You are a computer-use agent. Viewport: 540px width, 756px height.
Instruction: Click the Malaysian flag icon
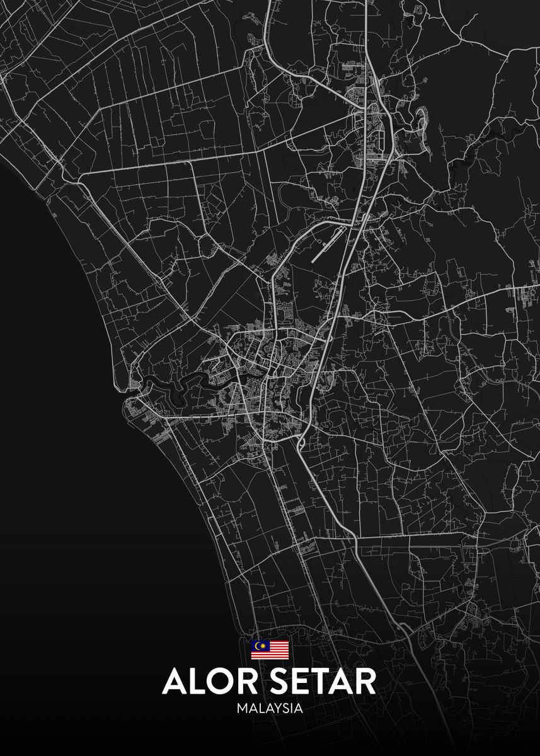coord(270,650)
